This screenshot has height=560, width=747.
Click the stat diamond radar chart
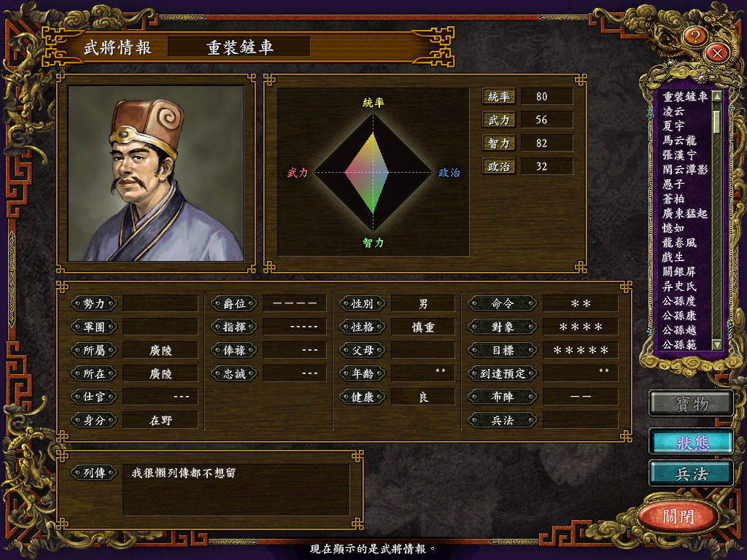click(x=373, y=172)
